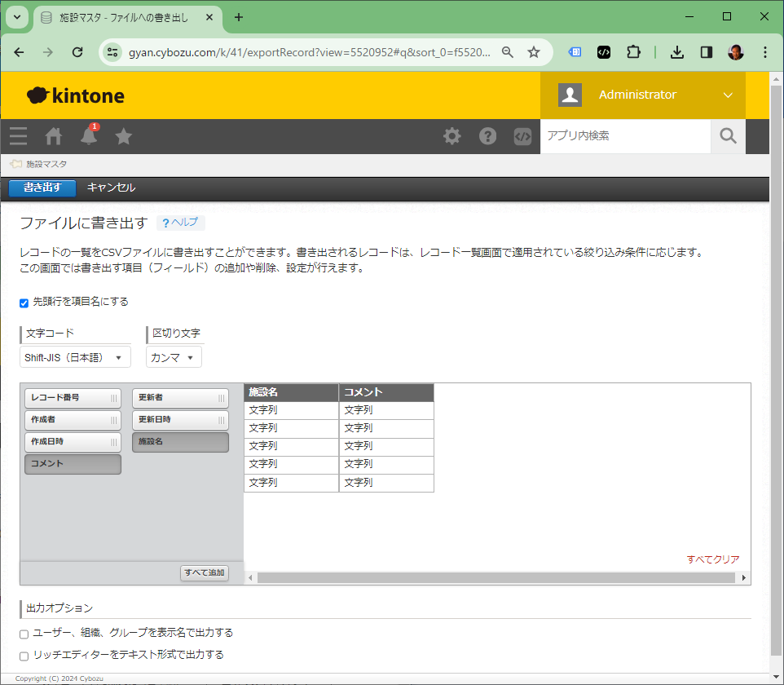Click the browser address bar URL
This screenshot has height=685, width=784.
coord(309,52)
